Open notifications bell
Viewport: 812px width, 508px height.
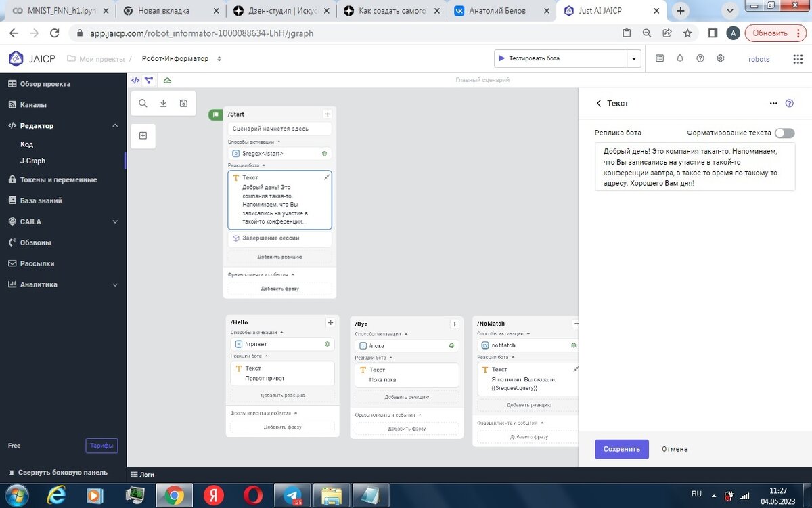(680, 58)
